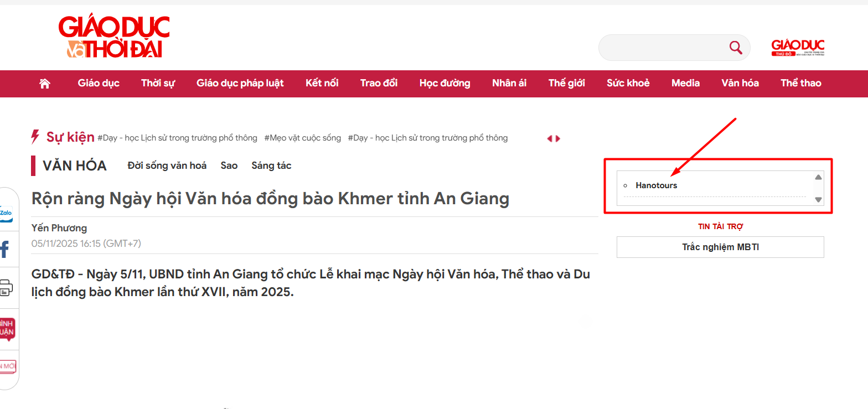Open the Văn hóa menu
Screen dimensions: 868x409
pyautogui.click(x=740, y=83)
